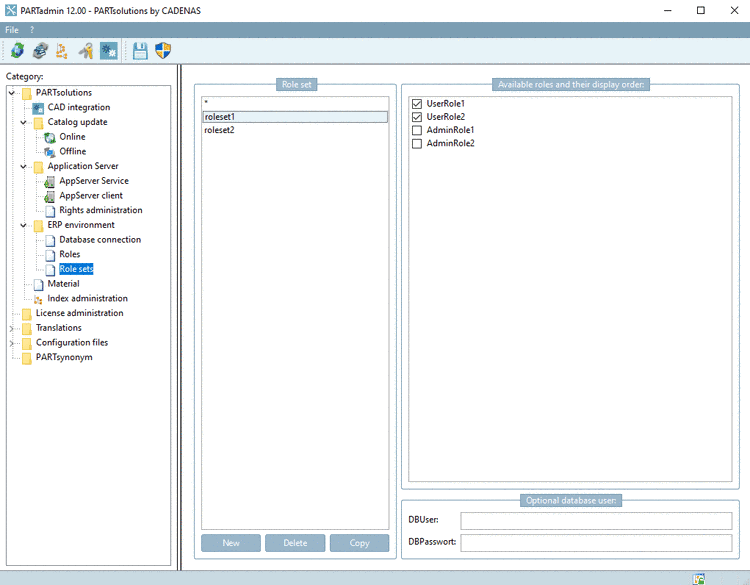Expand the Configuration files tree node
The image size is (750, 585).
[x=12, y=343]
